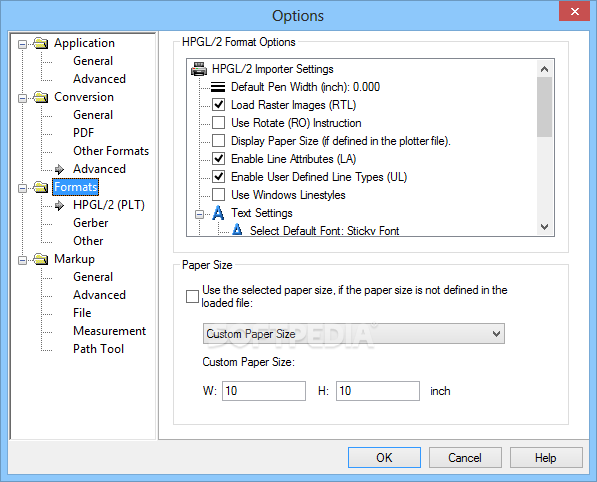This screenshot has width=597, height=482.
Task: Select Gerber in the Formats tree
Action: 91,223
